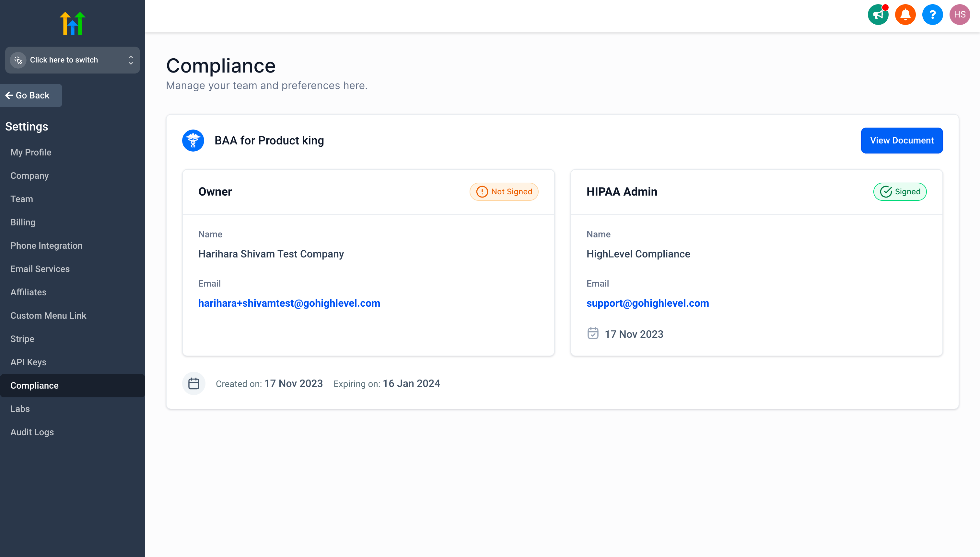Viewport: 980px width, 557px height.
Task: Click the cursor icon in account switcher
Action: point(18,60)
